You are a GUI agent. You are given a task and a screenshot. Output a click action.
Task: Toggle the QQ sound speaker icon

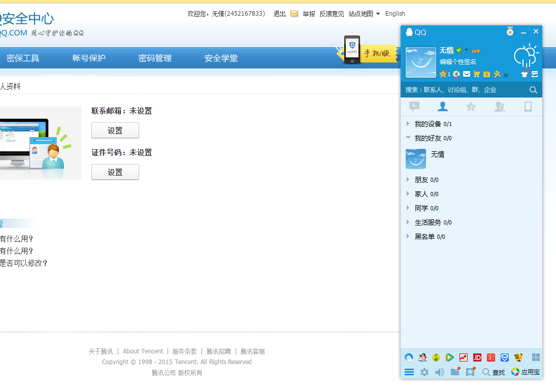click(x=440, y=372)
